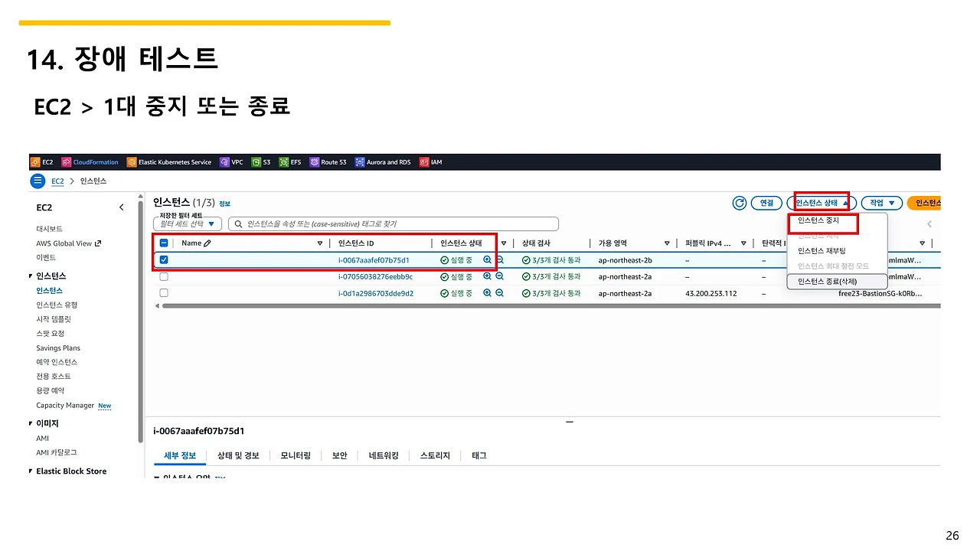Open the CloudFormation shortcut icon
Image resolution: width=980 pixels, height=551 pixels.
(67, 162)
